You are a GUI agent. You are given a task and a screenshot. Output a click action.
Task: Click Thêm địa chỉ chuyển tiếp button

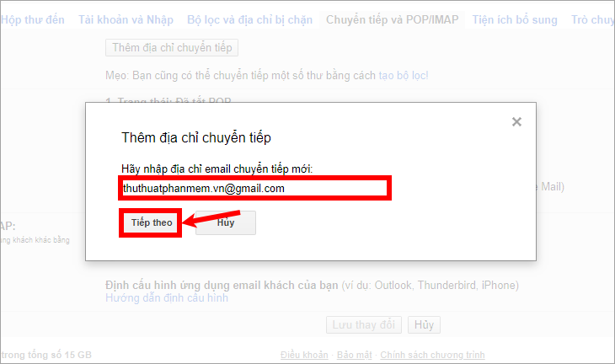tap(172, 47)
